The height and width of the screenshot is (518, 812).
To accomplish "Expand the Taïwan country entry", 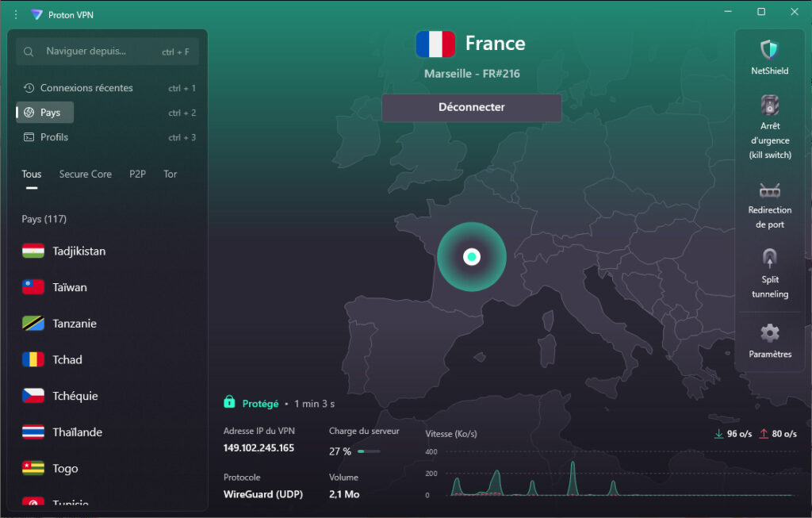I will point(69,287).
